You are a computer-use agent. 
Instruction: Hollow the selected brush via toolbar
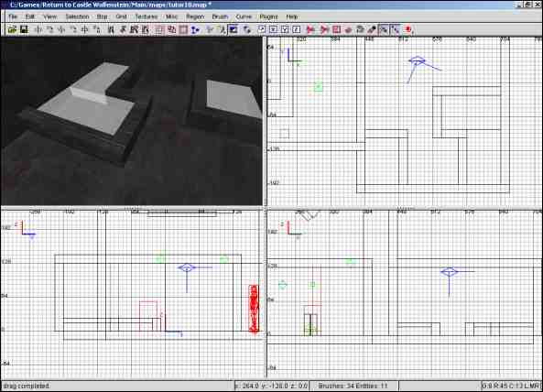click(183, 30)
